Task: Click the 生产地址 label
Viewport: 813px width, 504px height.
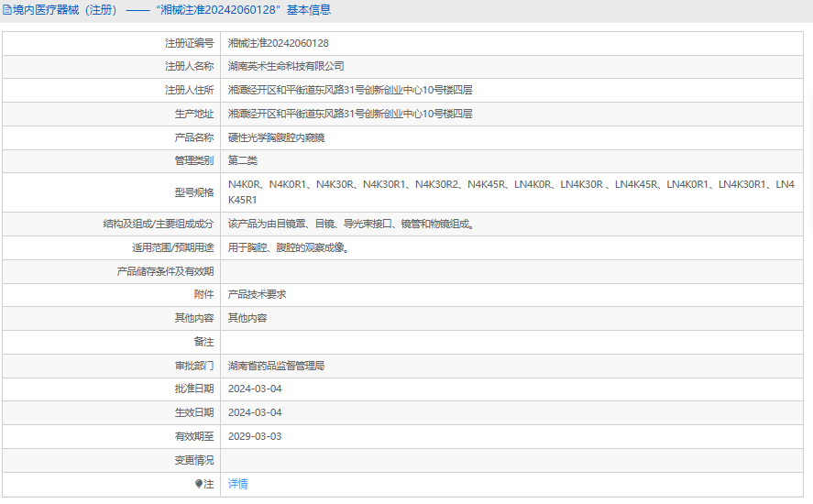Action: (x=194, y=114)
